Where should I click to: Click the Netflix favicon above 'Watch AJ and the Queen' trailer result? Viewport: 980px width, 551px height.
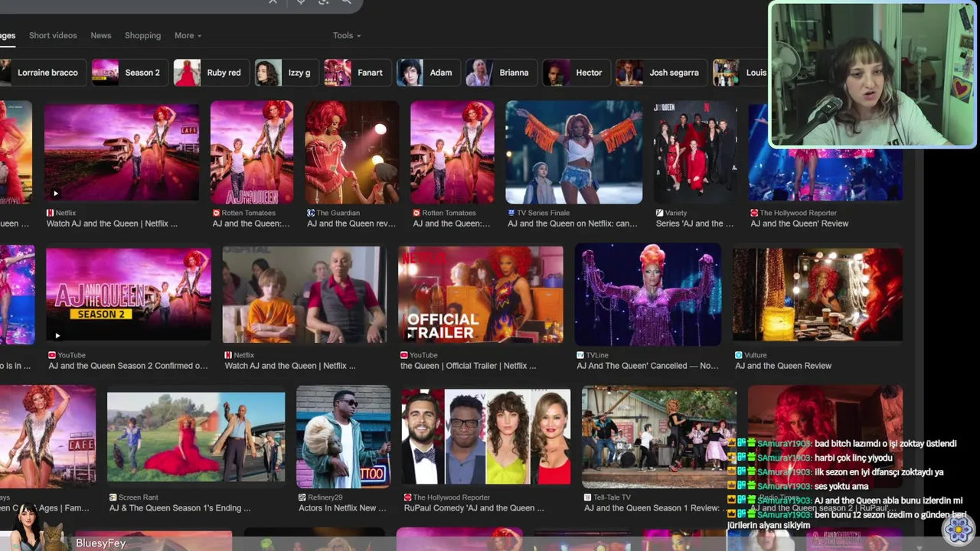[51, 213]
